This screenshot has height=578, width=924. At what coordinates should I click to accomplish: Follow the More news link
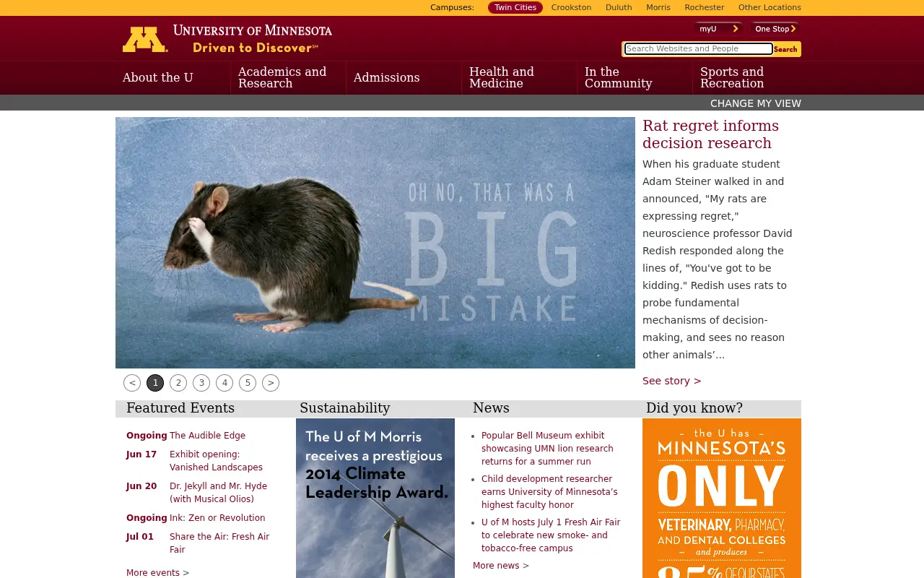tap(501, 566)
